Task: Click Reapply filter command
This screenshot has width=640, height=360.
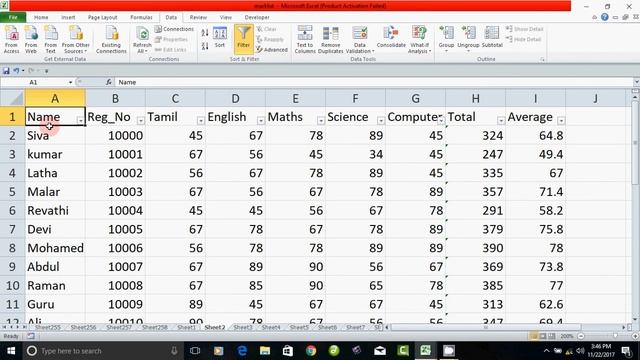Action: tap(270, 39)
